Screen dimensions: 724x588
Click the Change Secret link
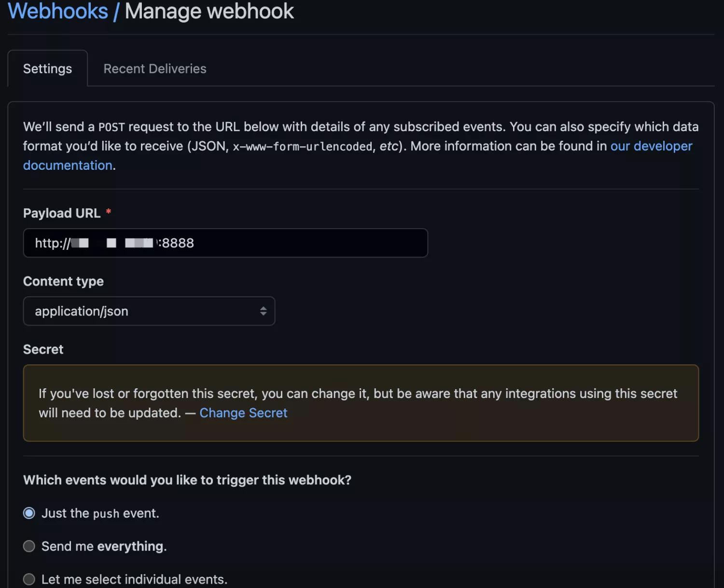pyautogui.click(x=243, y=413)
